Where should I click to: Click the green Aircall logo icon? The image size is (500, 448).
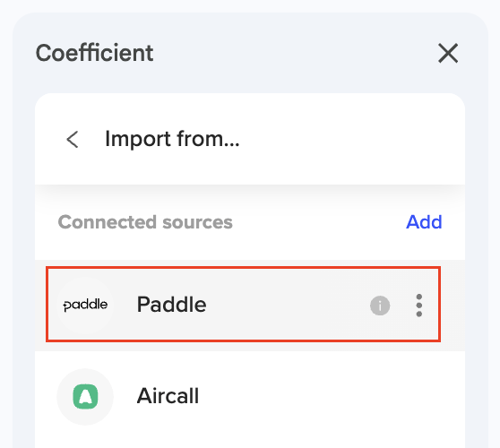click(x=85, y=397)
